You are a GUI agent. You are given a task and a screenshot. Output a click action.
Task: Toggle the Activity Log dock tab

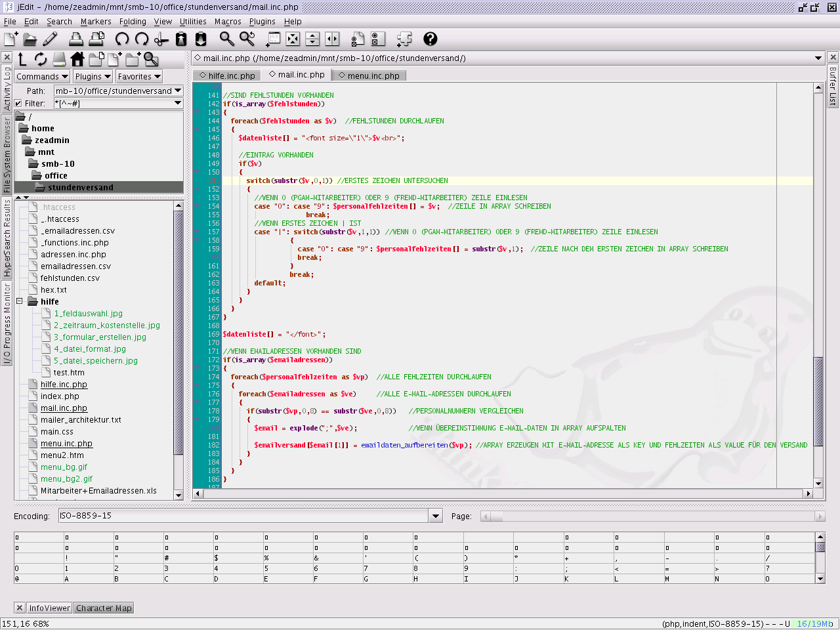(7, 89)
